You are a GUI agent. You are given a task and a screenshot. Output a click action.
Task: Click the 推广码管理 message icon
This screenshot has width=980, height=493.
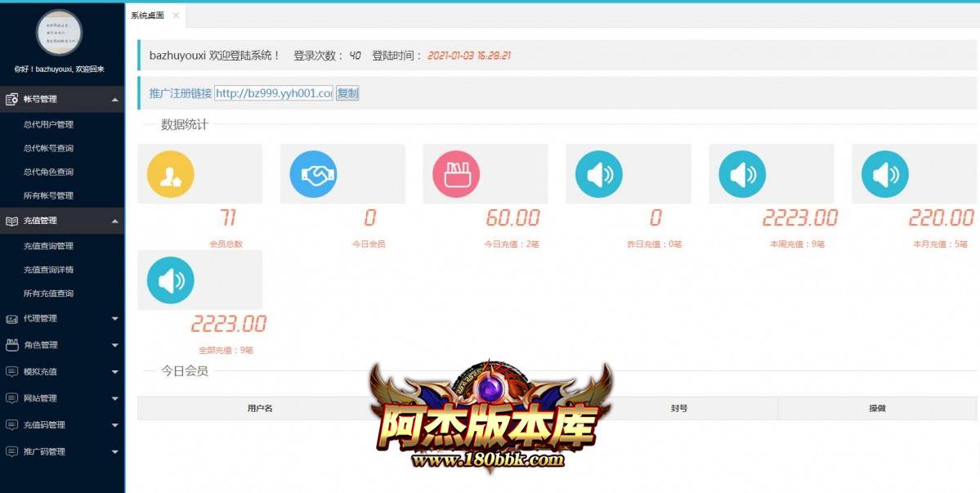coord(12,451)
